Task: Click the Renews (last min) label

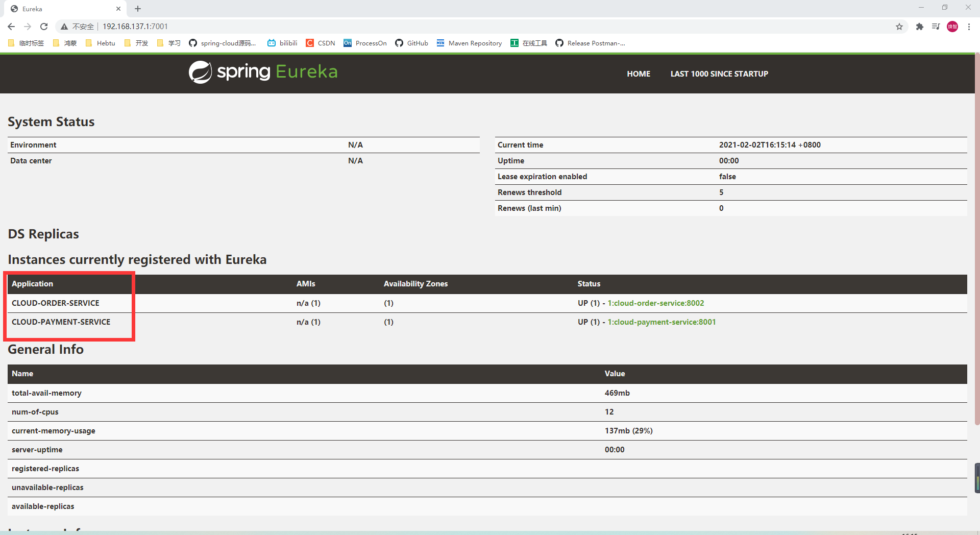Action: pos(529,208)
